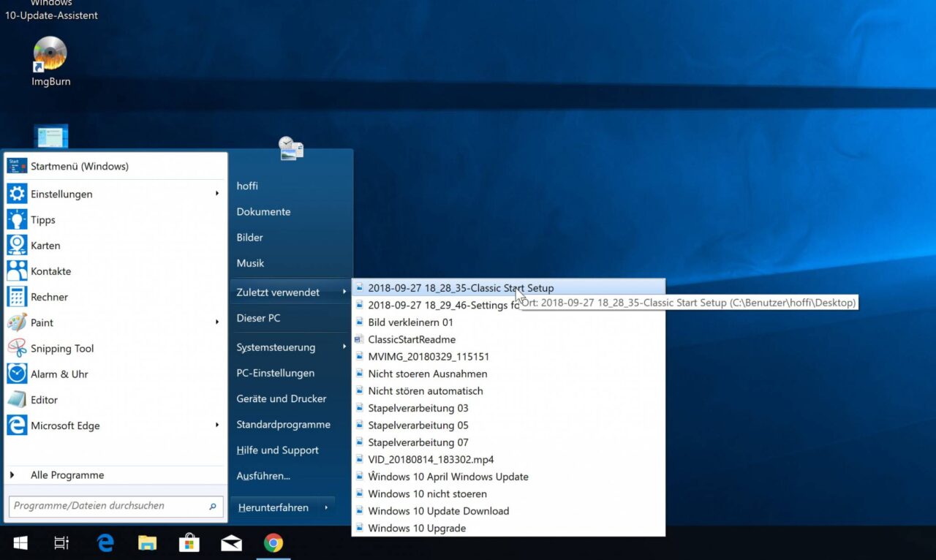Open the Mail app in the taskbar
The width and height of the screenshot is (936, 560).
[231, 543]
